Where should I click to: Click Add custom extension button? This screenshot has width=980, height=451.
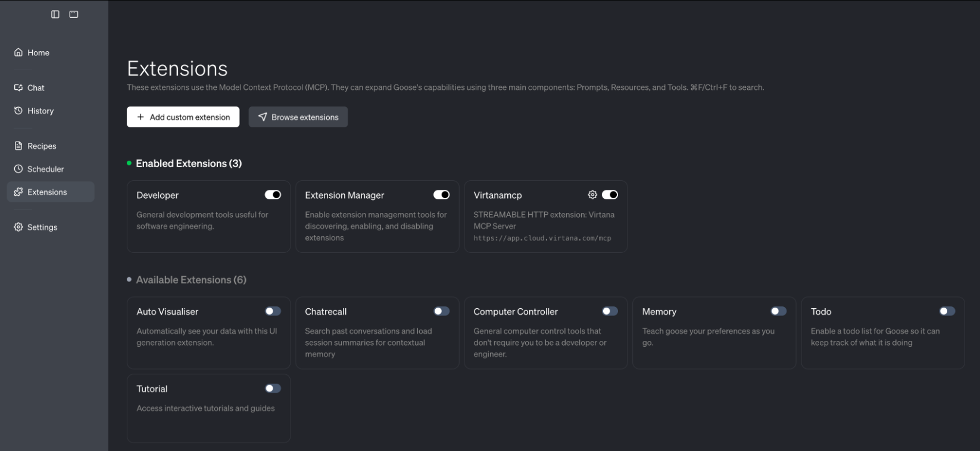183,117
